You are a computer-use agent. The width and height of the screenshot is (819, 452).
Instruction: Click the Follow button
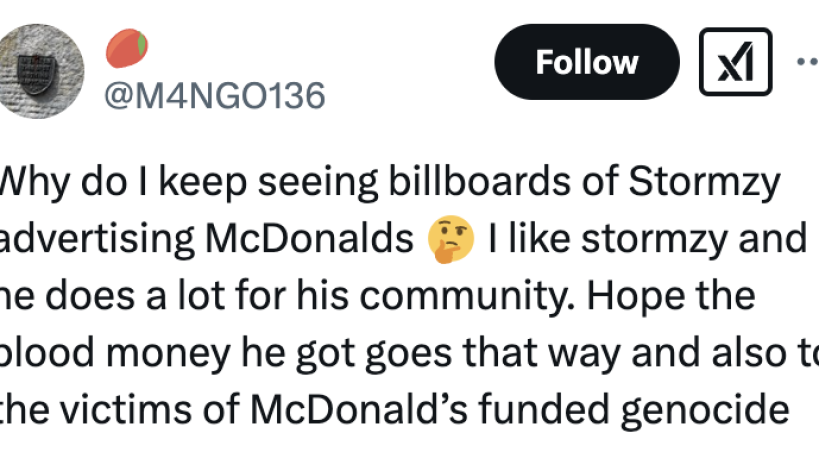click(586, 62)
